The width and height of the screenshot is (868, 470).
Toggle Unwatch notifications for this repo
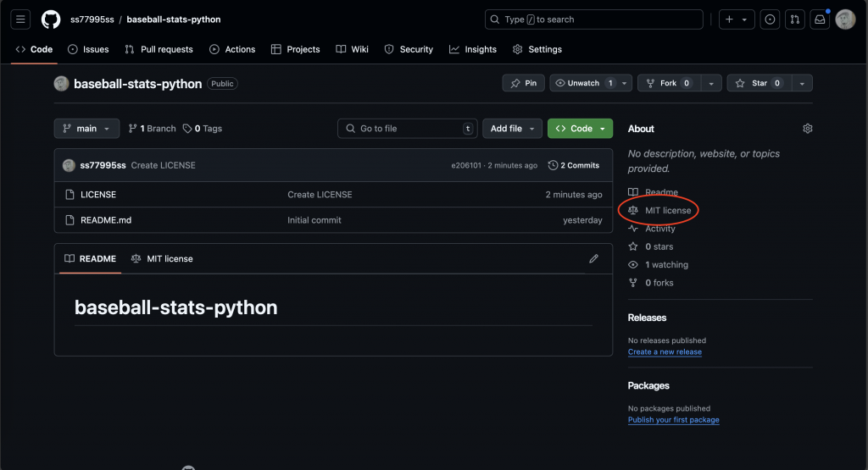click(x=582, y=83)
